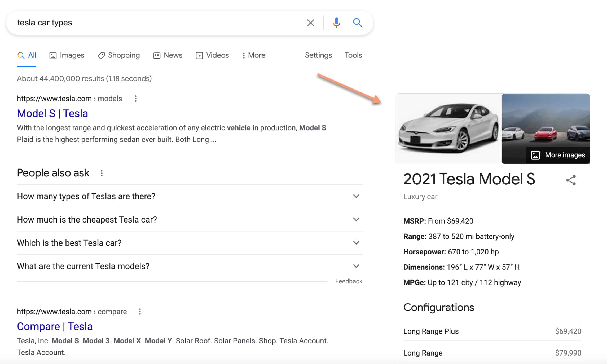Screen dimensions: 607x364
Task: Share the 2021 Tesla Model S panel
Action: point(571,180)
